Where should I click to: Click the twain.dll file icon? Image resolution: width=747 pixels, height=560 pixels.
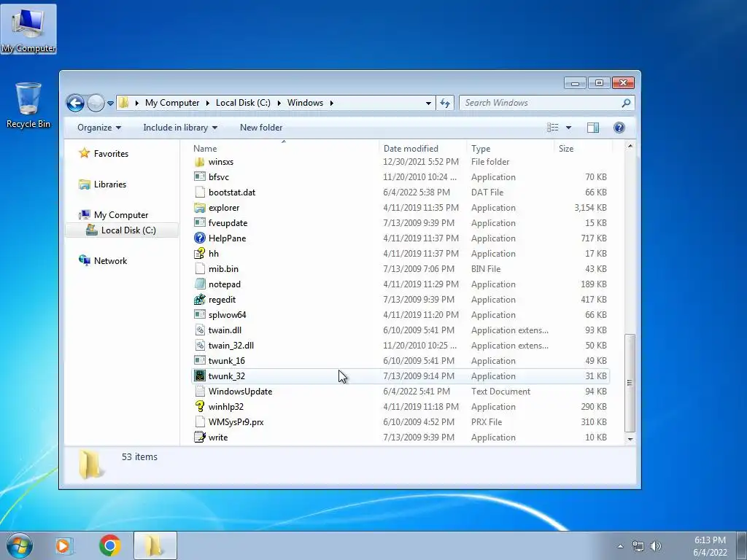[200, 330]
